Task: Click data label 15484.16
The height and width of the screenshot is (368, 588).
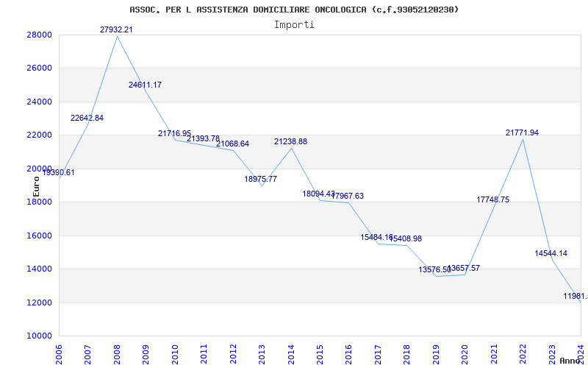Action: (x=377, y=237)
